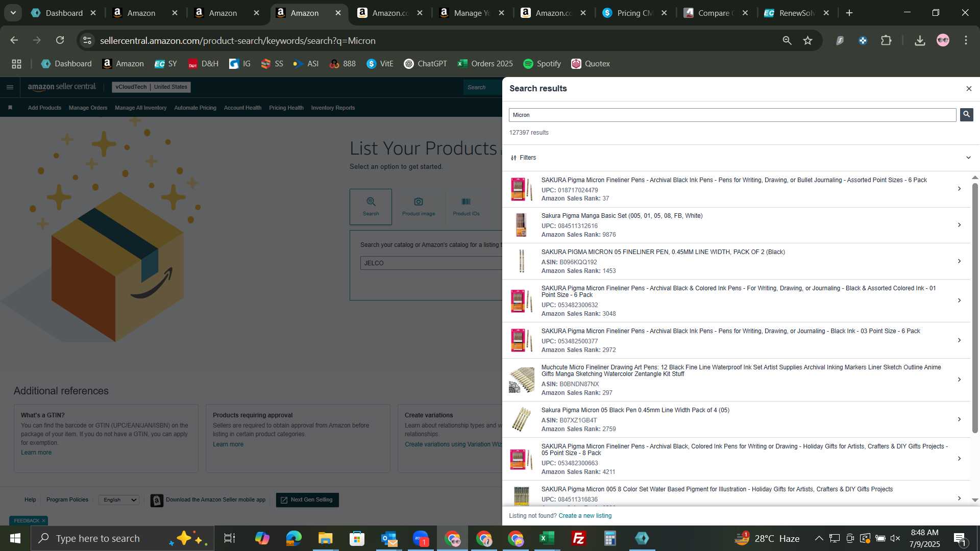Viewport: 980px width, 551px height.
Task: Open FileZilla from the taskbar
Action: (578, 538)
